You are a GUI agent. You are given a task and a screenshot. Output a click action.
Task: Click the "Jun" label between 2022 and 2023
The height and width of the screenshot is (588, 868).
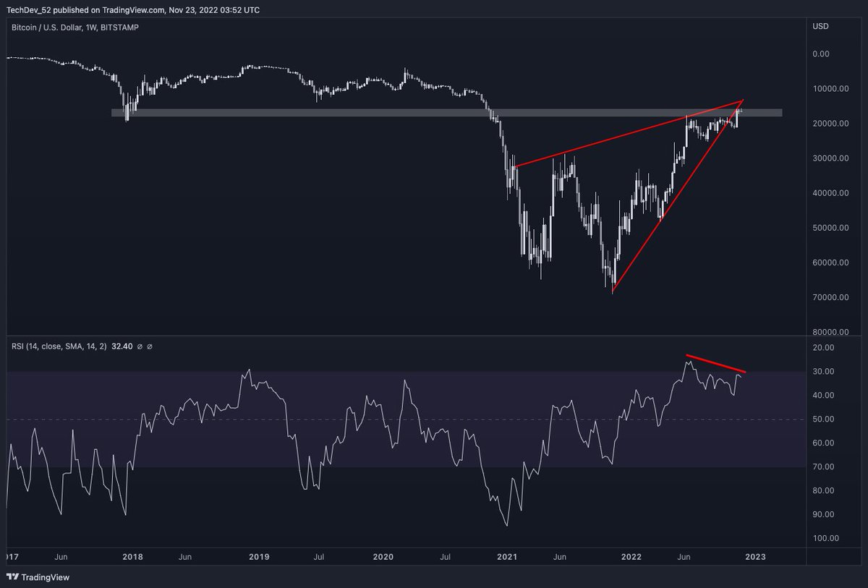coord(683,557)
